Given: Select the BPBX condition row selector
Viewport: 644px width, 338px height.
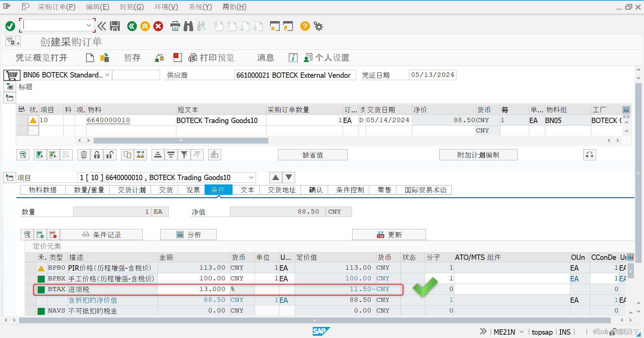Looking at the screenshot, I should click(x=31, y=278).
